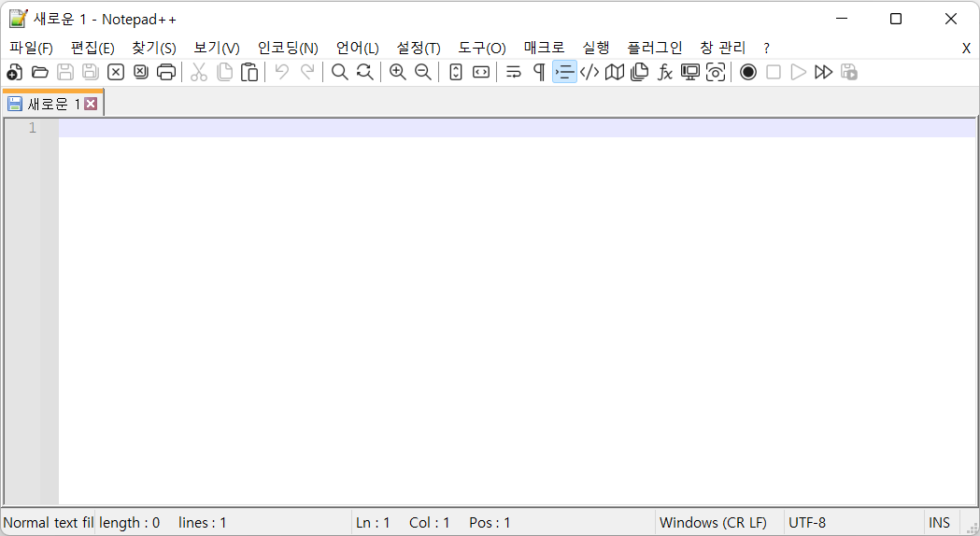Click UTF-8 encoding in status bar
Viewport: 980px width, 536px height.
tap(807, 522)
